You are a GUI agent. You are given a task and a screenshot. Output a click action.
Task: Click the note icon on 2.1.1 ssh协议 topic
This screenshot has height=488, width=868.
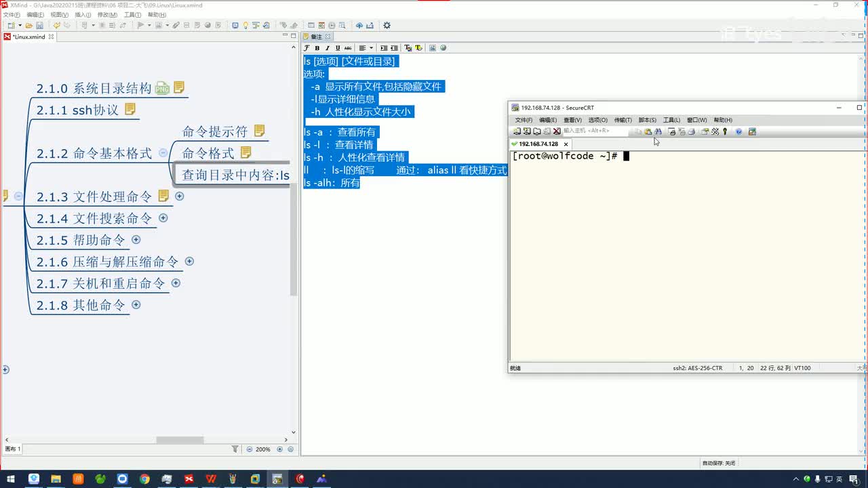130,109
